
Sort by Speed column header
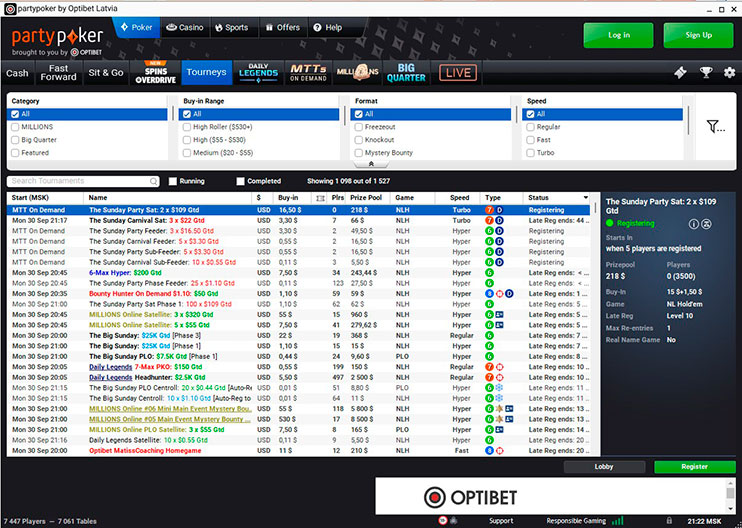459,198
